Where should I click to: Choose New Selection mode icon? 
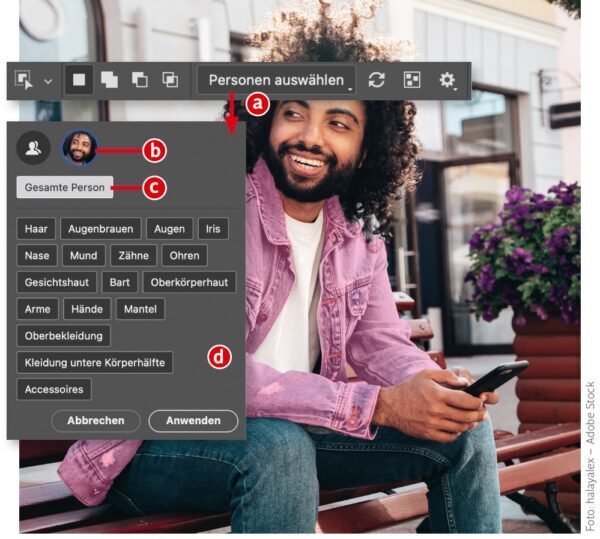(x=79, y=80)
